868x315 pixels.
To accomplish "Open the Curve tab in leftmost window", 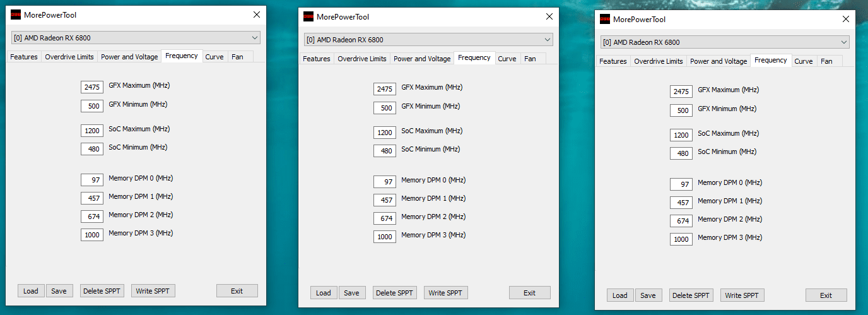I will (x=214, y=57).
